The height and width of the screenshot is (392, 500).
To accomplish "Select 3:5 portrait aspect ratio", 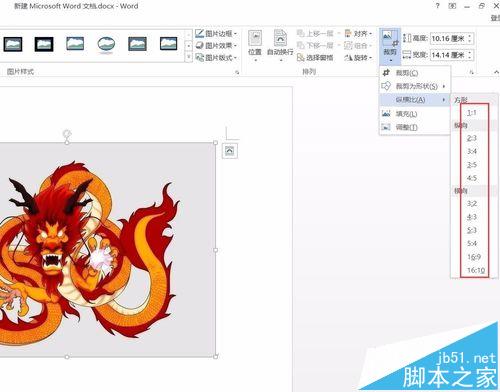I will pyautogui.click(x=472, y=165).
